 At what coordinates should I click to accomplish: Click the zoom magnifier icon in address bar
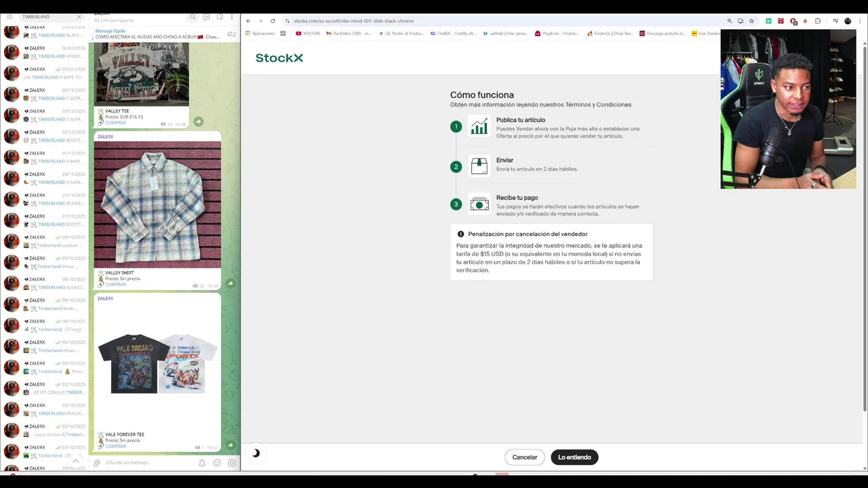(x=730, y=21)
